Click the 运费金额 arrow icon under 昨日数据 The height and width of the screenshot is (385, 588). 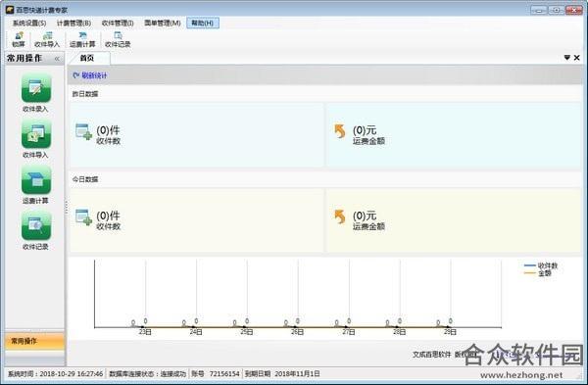340,131
